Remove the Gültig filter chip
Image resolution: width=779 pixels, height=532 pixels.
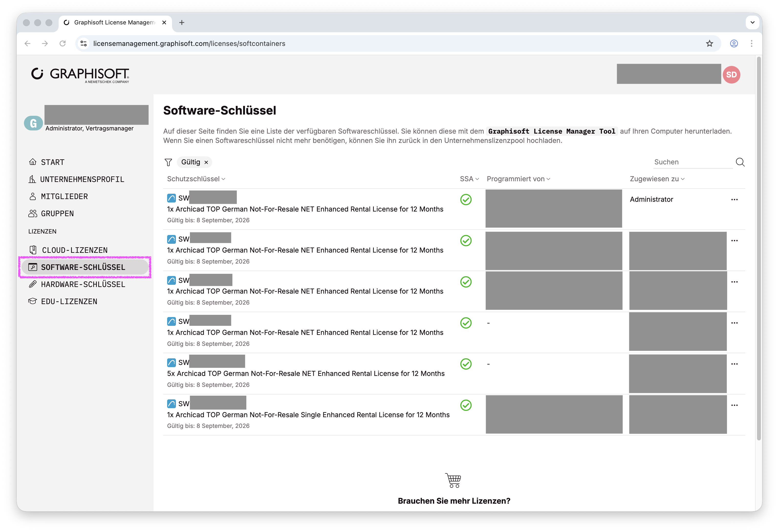tap(206, 162)
